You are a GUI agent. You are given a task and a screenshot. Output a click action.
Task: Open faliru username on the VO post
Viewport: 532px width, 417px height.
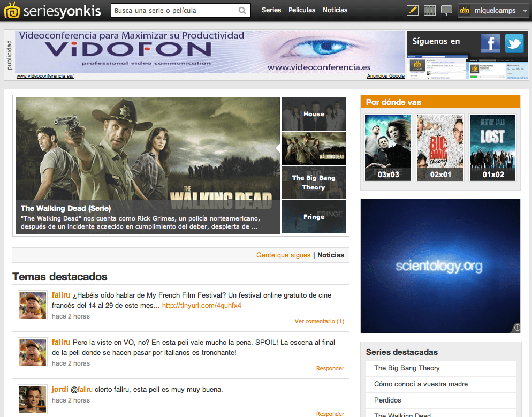click(60, 343)
